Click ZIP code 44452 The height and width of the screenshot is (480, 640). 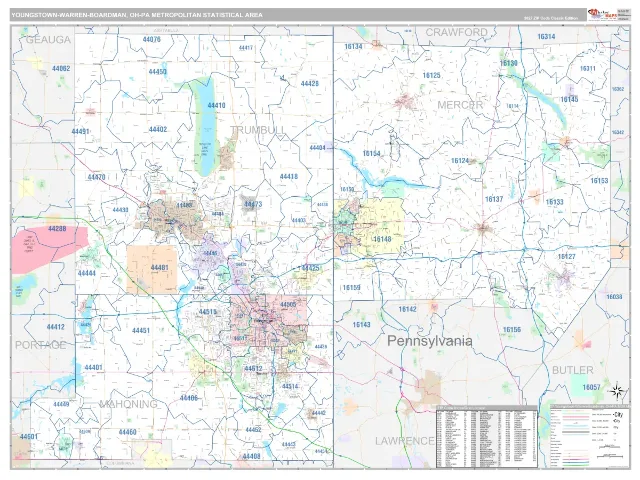(x=253, y=430)
